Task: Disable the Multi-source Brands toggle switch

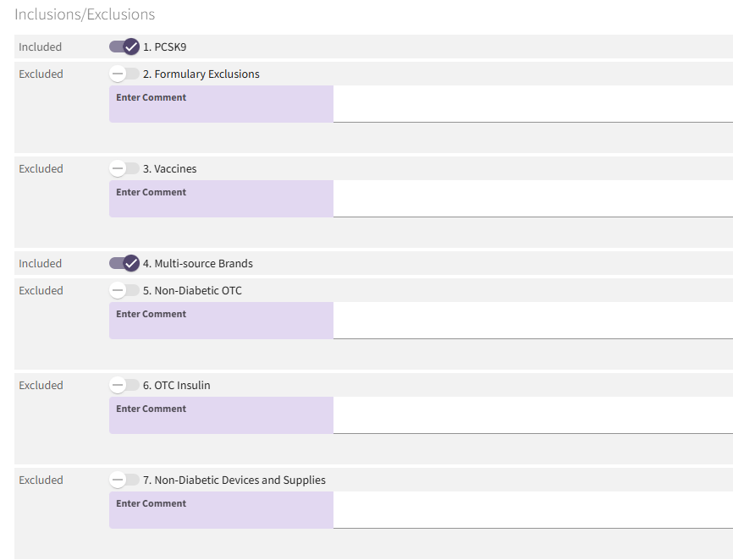Action: click(x=124, y=264)
